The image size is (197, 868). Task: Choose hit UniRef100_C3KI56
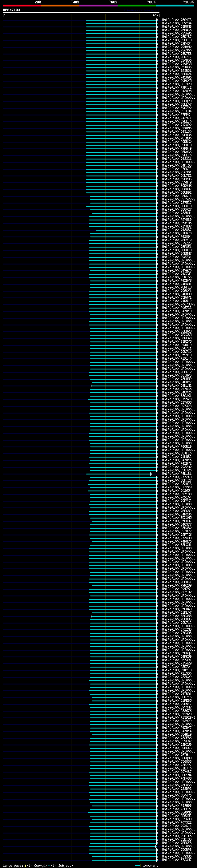pos(177,277)
